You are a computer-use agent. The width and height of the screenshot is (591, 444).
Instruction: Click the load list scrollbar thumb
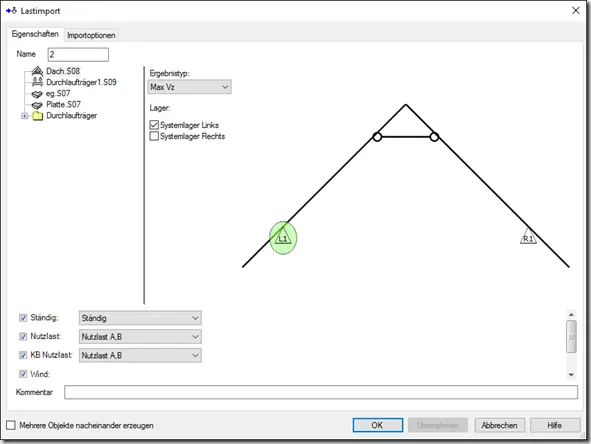point(571,337)
